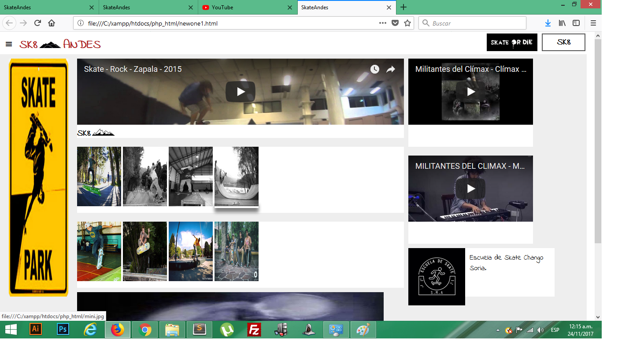644x349 pixels.
Task: Click the small SK8 mountain logo under video
Action: 96,133
